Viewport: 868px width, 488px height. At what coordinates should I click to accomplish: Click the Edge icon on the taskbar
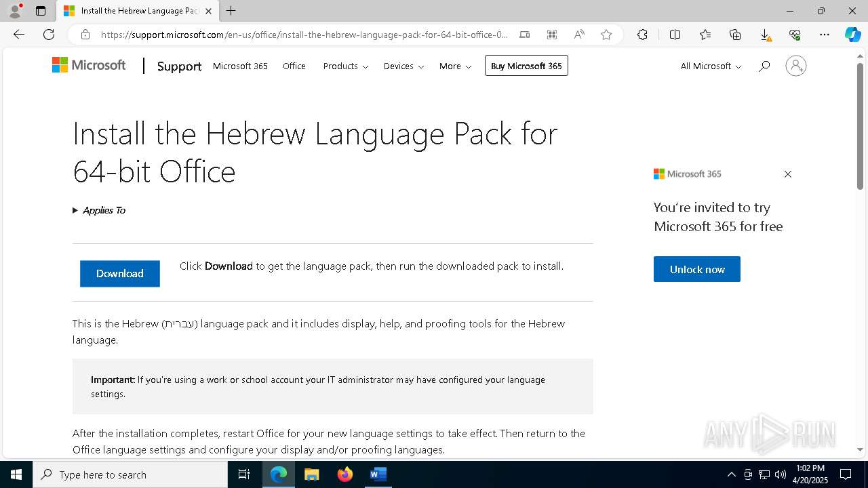coord(279,474)
